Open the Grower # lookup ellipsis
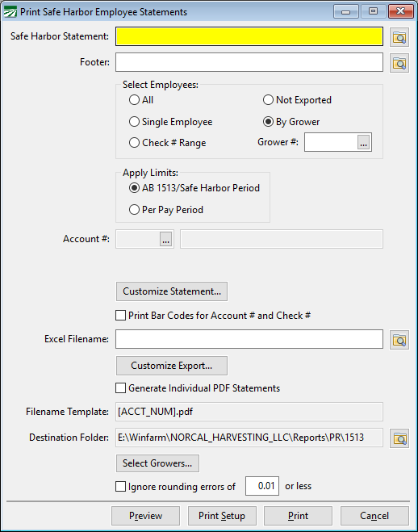The image size is (418, 532). coord(363,142)
